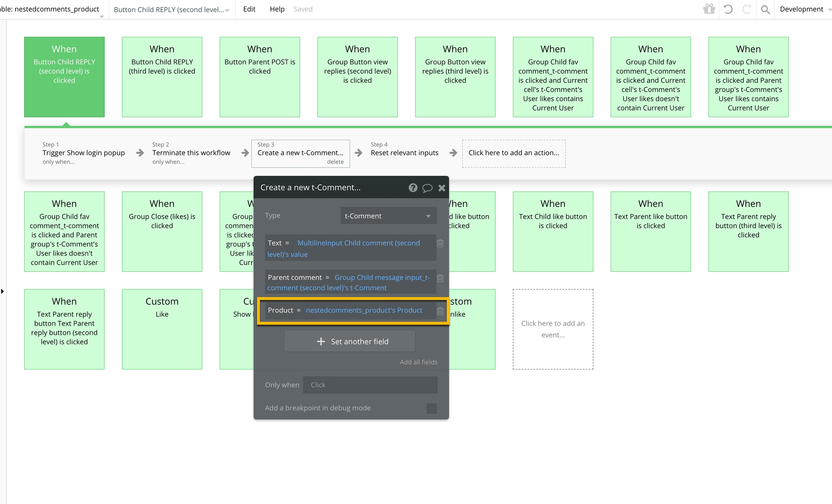The width and height of the screenshot is (832, 504).
Task: Delete the Text field using its trash icon
Action: click(x=440, y=243)
